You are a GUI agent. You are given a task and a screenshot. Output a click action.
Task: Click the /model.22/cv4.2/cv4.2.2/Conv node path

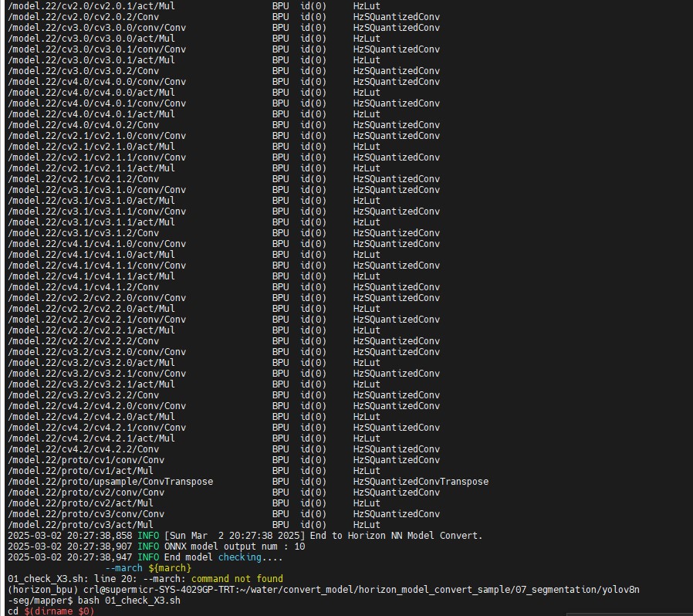pos(83,449)
